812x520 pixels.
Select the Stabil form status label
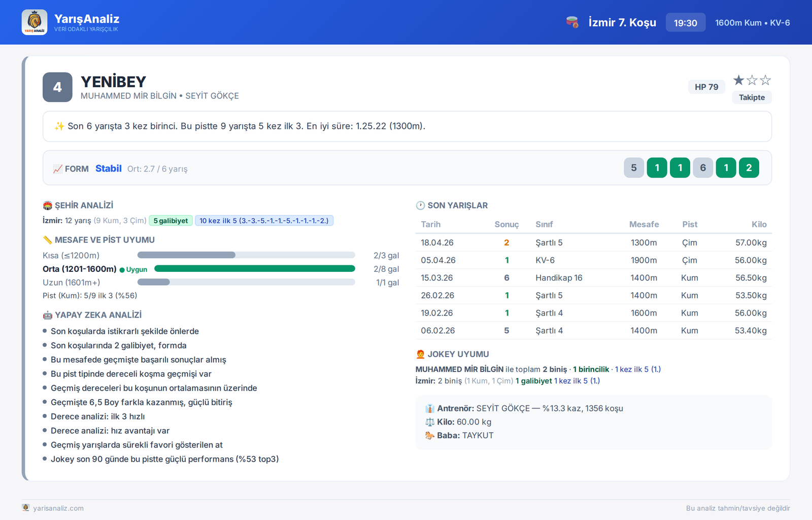coord(109,168)
